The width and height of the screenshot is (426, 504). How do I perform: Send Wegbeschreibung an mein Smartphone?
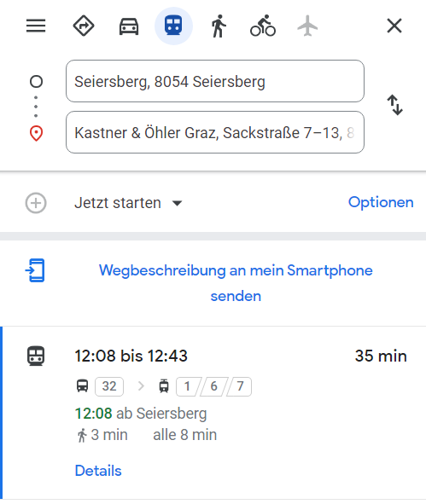pyautogui.click(x=236, y=283)
